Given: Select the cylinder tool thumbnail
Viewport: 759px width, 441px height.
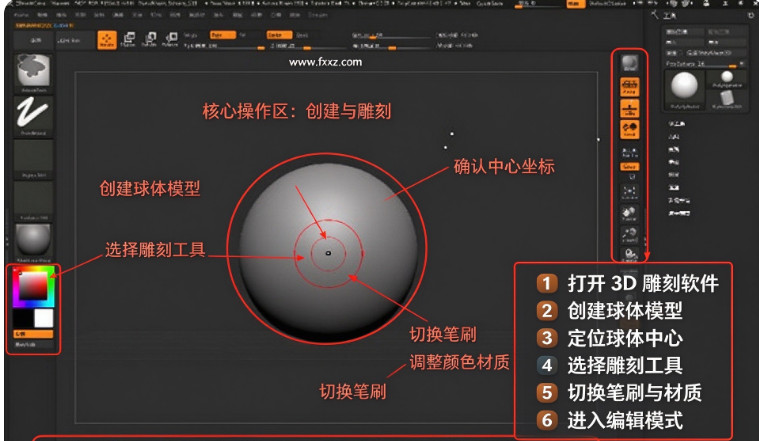Looking at the screenshot, I should [x=727, y=100].
